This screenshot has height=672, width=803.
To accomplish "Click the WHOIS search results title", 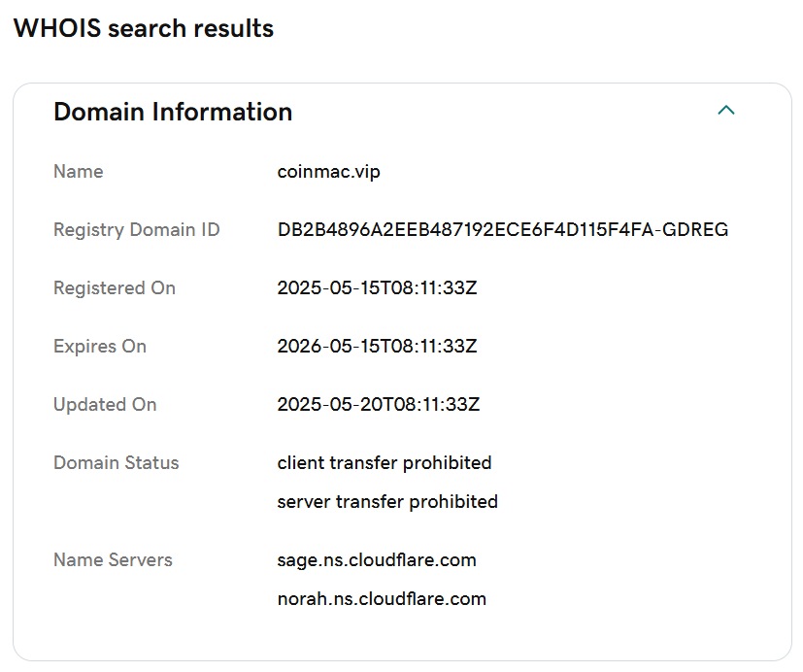I will pos(144,28).
